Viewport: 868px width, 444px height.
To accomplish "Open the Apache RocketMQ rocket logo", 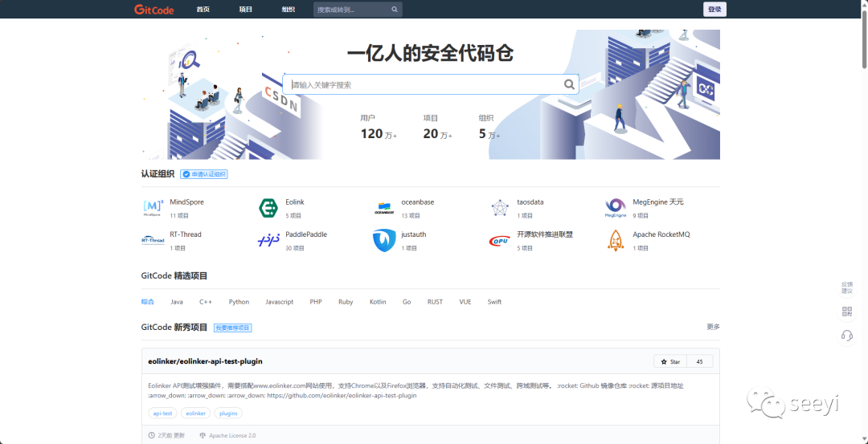I will click(x=615, y=241).
